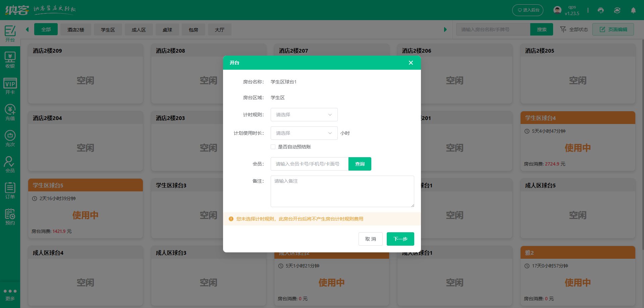The width and height of the screenshot is (644, 308).
Task: Click the 备注 remarks text area
Action: [342, 191]
